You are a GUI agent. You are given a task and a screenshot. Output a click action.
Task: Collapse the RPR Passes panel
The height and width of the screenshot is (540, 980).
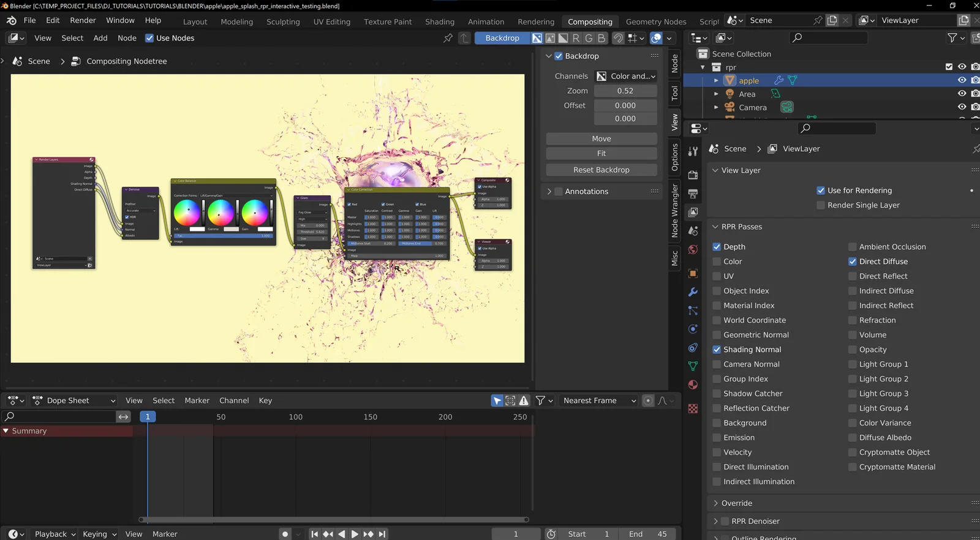[715, 227]
